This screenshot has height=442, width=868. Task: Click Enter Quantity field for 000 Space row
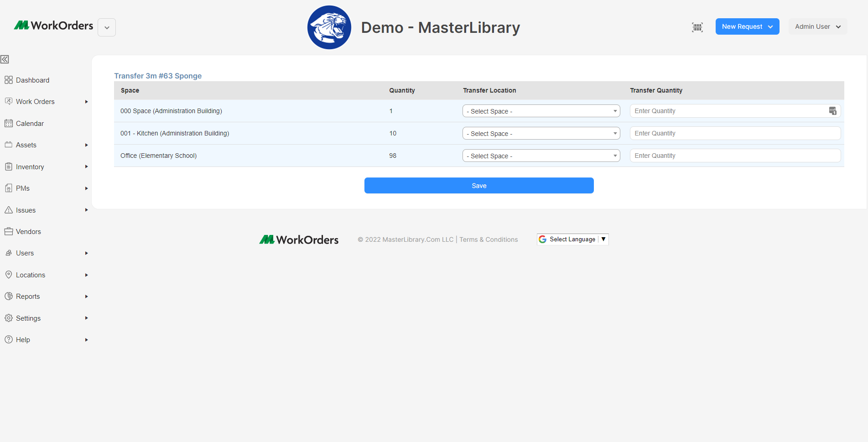(x=735, y=111)
